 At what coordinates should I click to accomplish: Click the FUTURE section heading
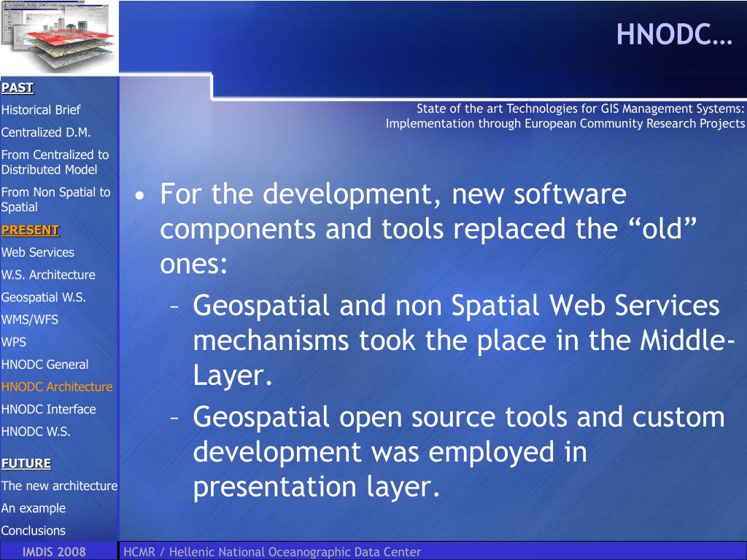pyautogui.click(x=26, y=463)
